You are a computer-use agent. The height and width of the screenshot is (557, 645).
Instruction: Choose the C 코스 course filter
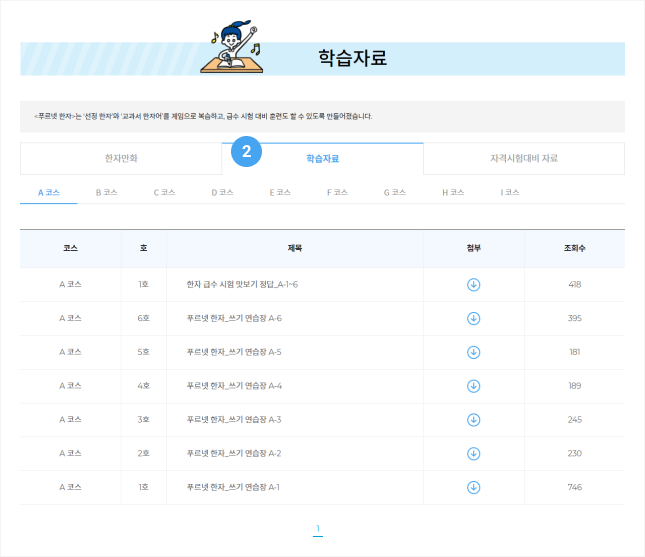coord(164,192)
